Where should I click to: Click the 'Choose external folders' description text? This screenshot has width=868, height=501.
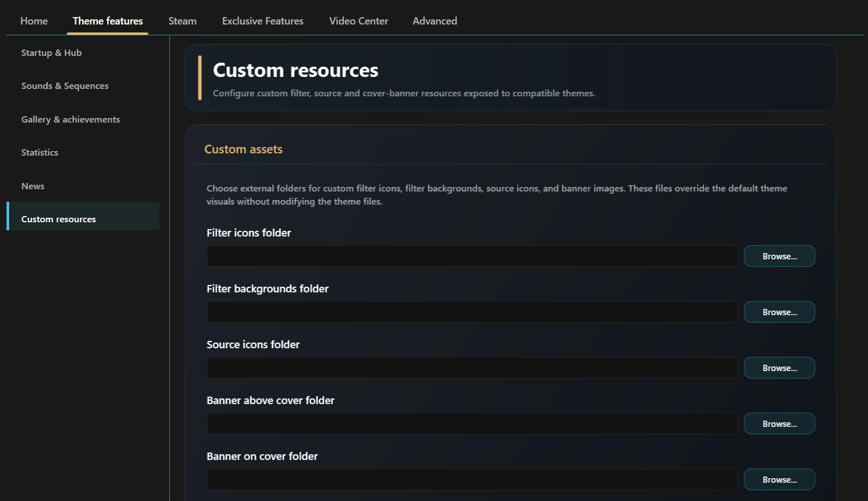pos(497,195)
